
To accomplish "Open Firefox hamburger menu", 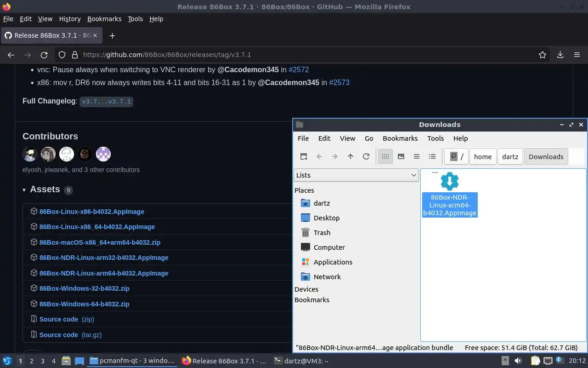I will (577, 55).
